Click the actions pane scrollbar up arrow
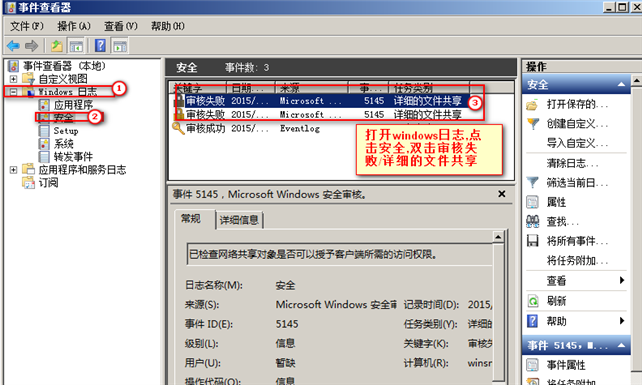This screenshot has width=642, height=385. [637, 81]
